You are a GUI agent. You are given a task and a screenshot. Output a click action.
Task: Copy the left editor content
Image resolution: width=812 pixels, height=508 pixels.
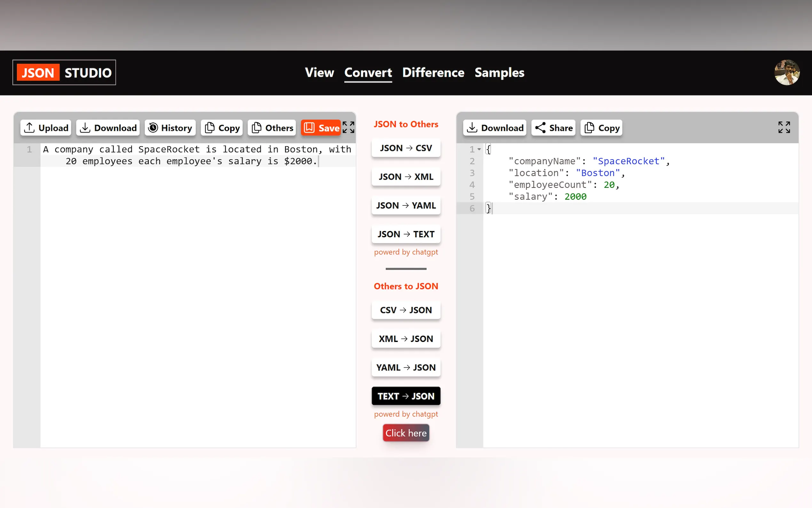pyautogui.click(x=222, y=128)
